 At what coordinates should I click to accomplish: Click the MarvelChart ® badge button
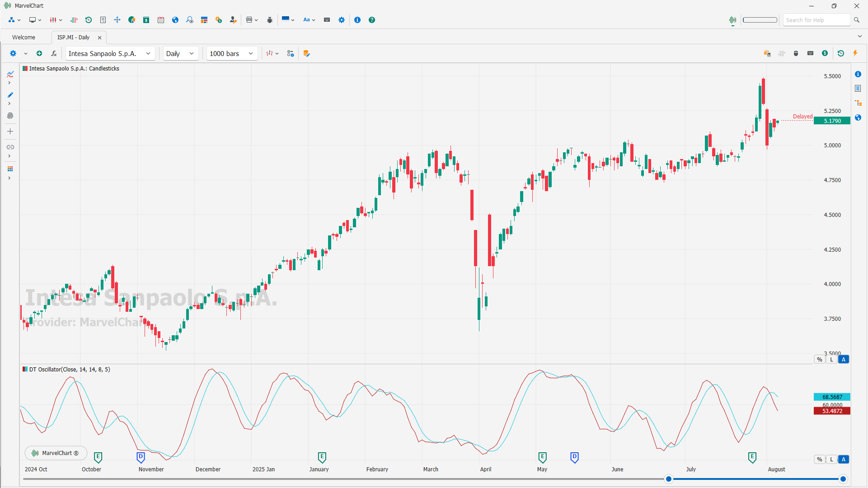click(x=56, y=453)
